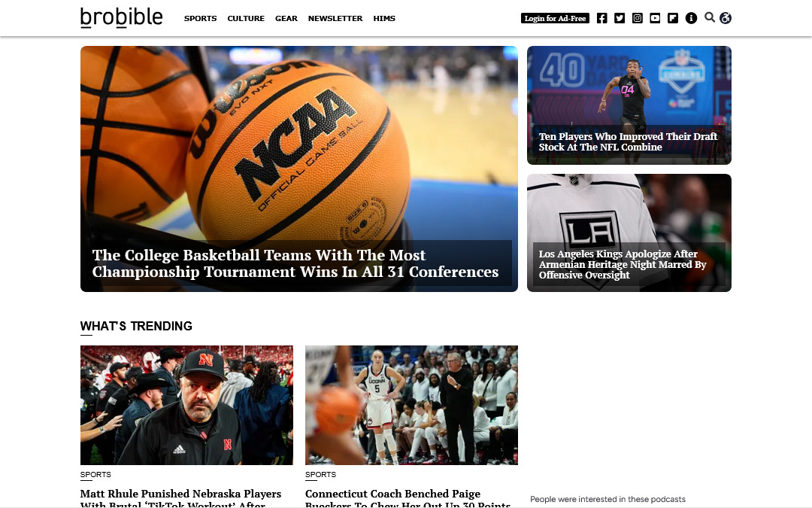Select the Hims nav item
The image size is (812, 508).
tap(384, 19)
